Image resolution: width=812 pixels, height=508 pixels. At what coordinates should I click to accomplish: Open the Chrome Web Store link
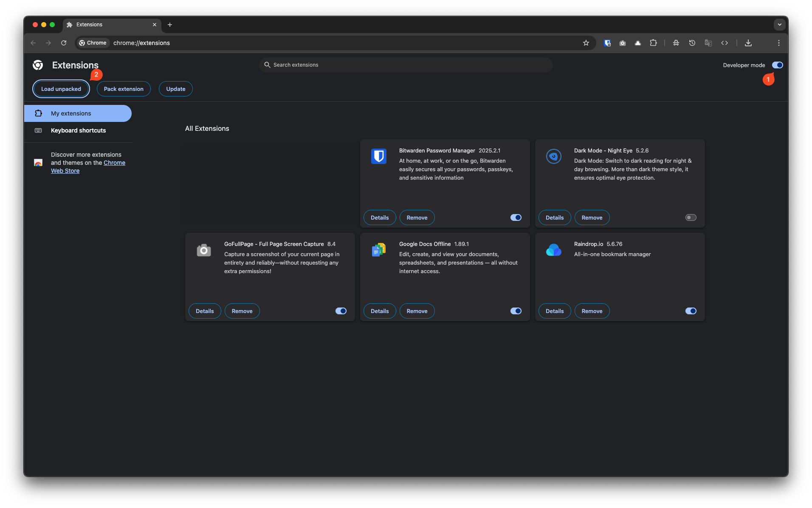point(88,167)
